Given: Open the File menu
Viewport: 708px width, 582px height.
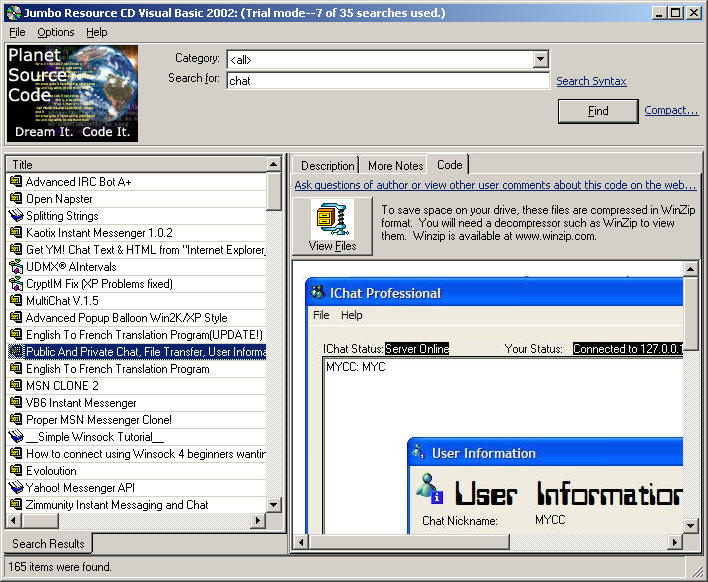Looking at the screenshot, I should [17, 33].
